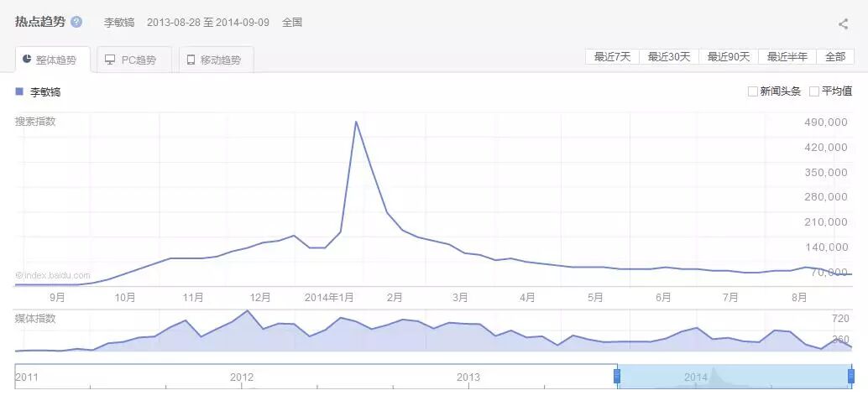
Task: Click the chart peak in January 2014
Action: pyautogui.click(x=355, y=122)
